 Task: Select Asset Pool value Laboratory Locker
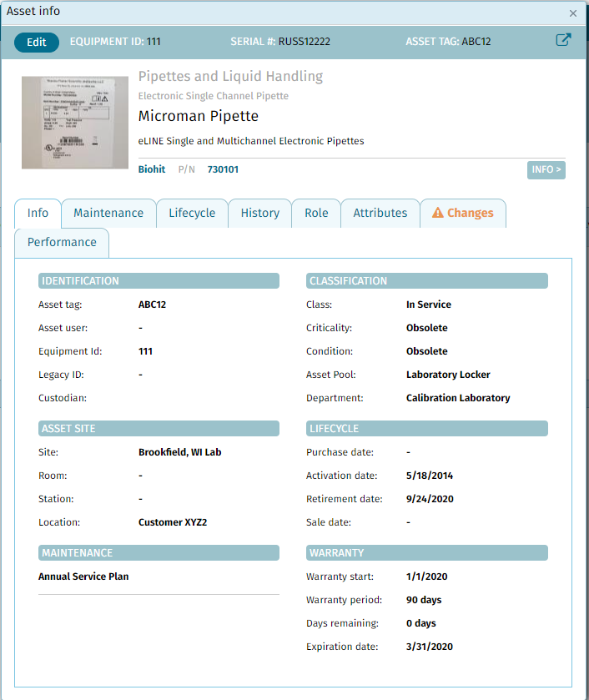click(448, 375)
